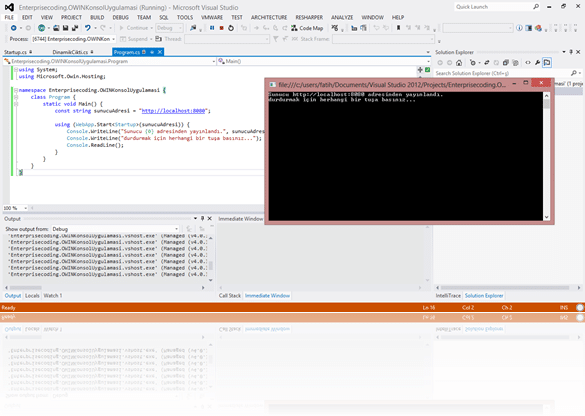The height and width of the screenshot is (416, 585).
Task: Open the ARCHITECTURE menu
Action: click(269, 18)
